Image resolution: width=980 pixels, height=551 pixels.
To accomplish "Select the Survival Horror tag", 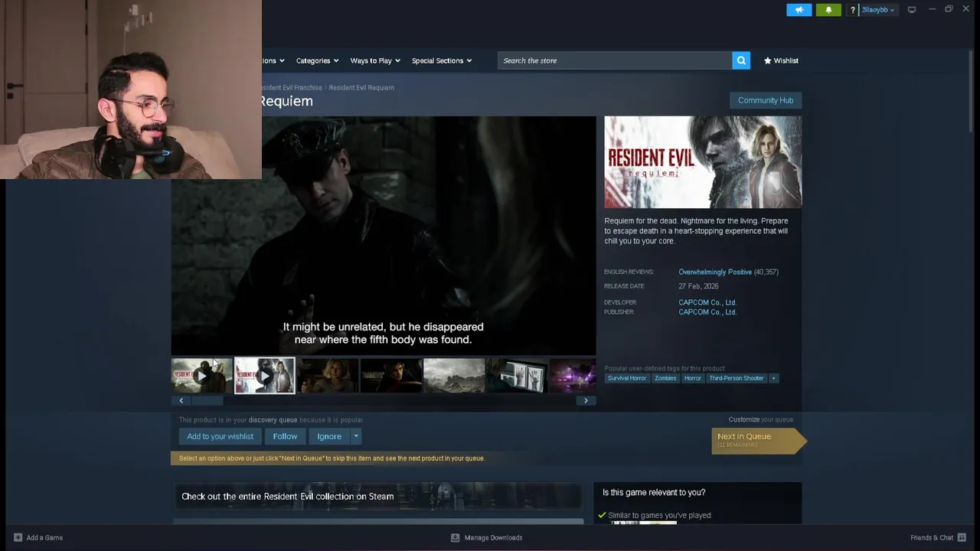I will [627, 378].
